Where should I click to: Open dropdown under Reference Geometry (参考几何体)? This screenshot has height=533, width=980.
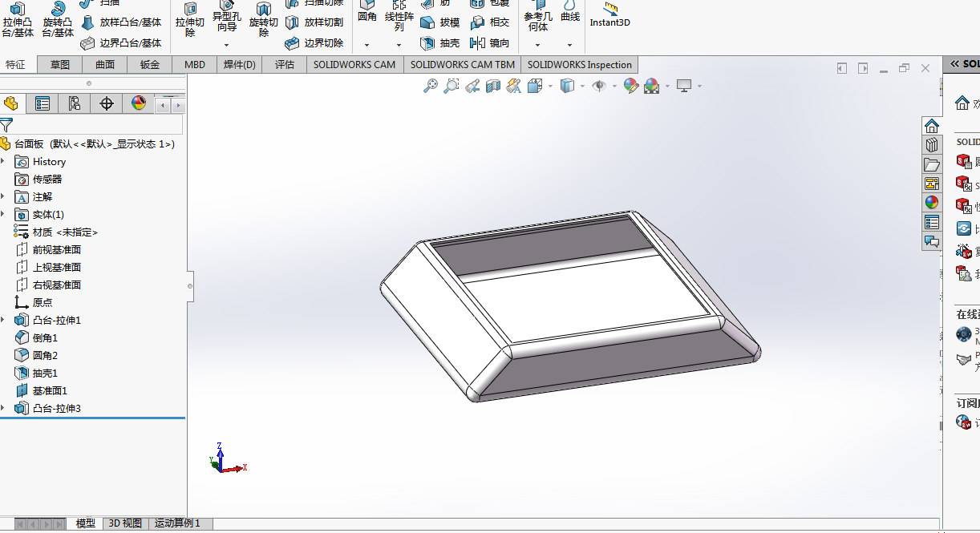coord(538,46)
